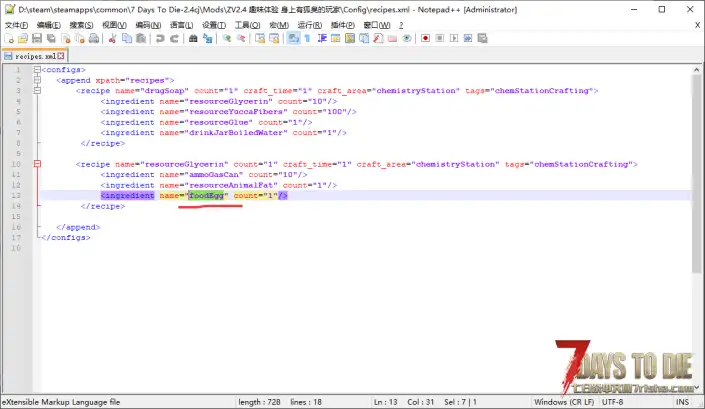Screen dimensions: 705x409
Task: Collapse the configs fold marker on line 1
Action: coord(37,70)
